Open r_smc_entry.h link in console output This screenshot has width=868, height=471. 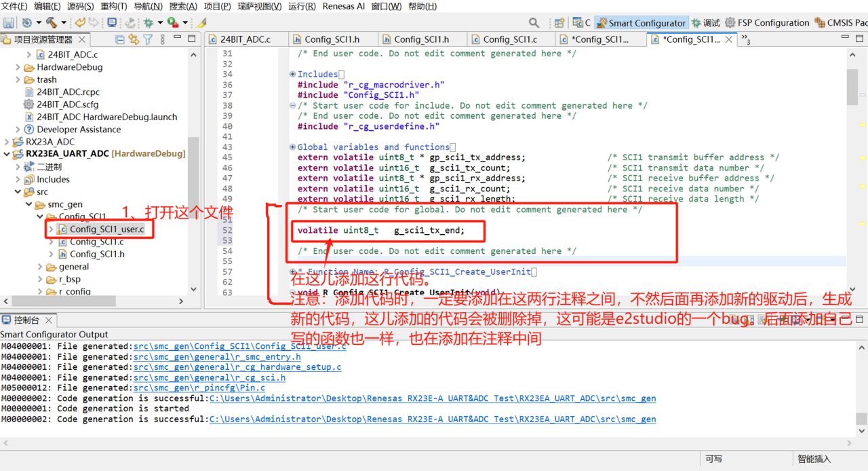click(217, 357)
